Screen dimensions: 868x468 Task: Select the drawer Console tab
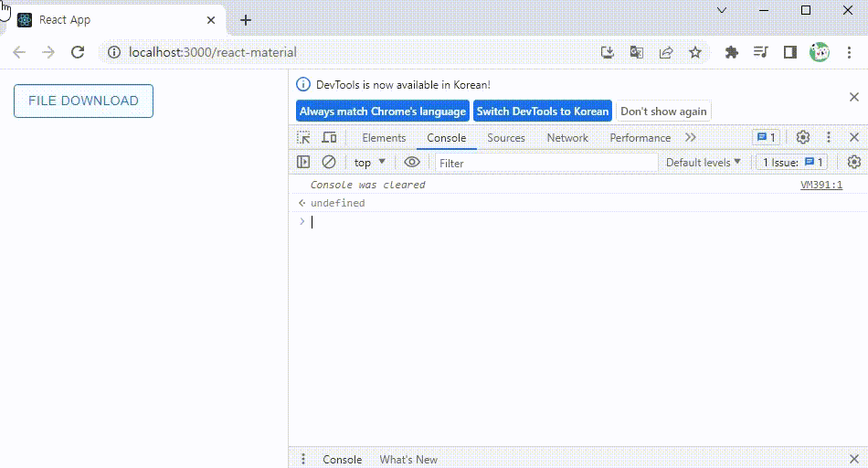point(342,460)
